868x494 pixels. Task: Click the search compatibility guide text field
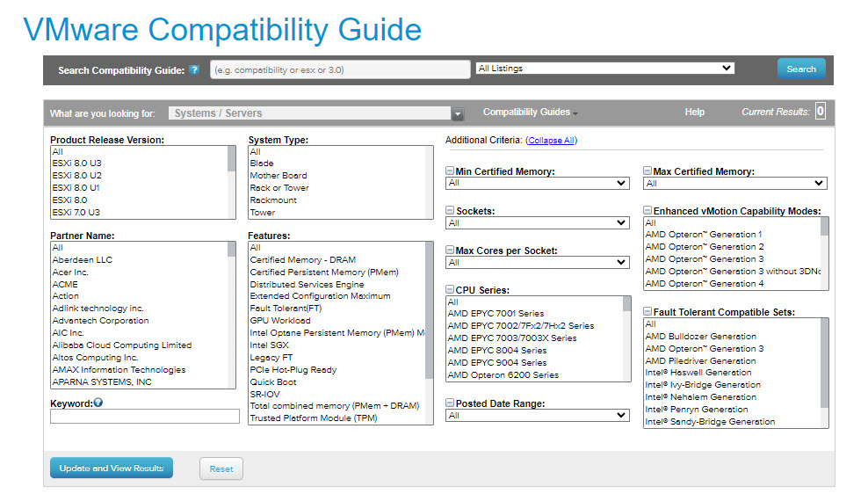click(340, 69)
